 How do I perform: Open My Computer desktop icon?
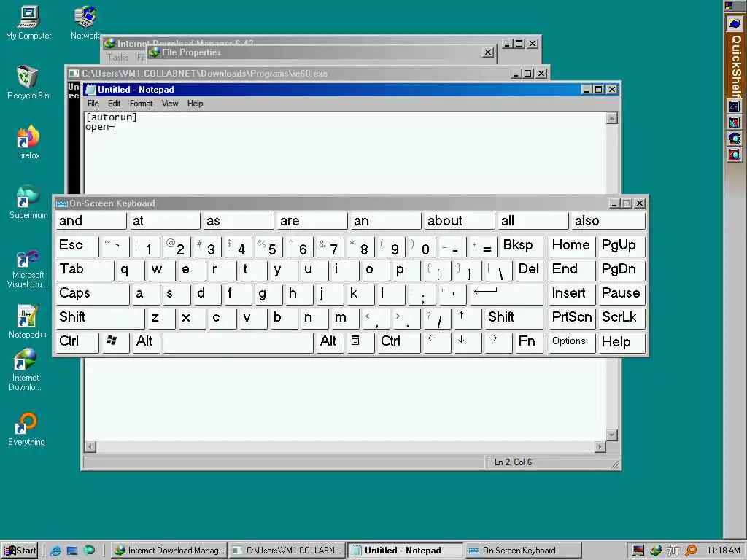coord(28,23)
